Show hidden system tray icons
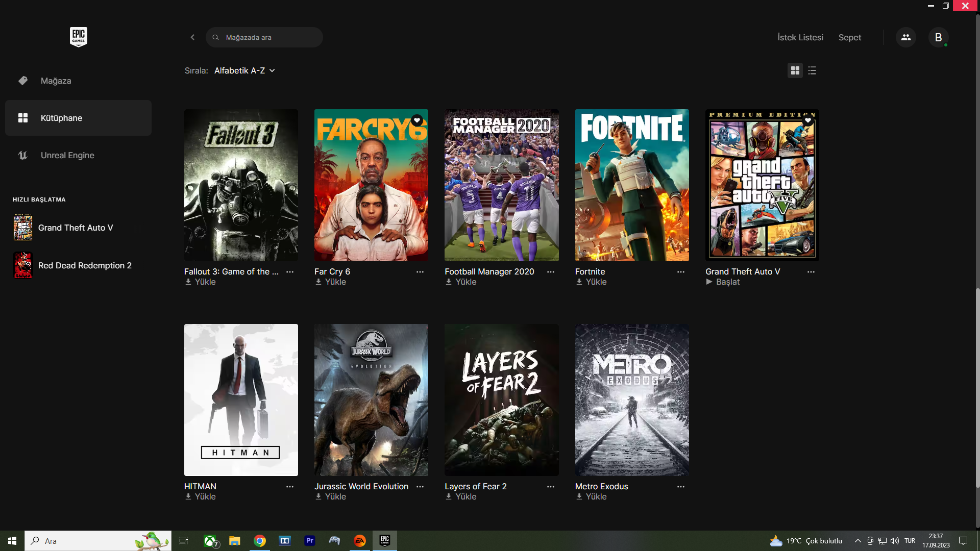The height and width of the screenshot is (551, 980). (x=857, y=541)
